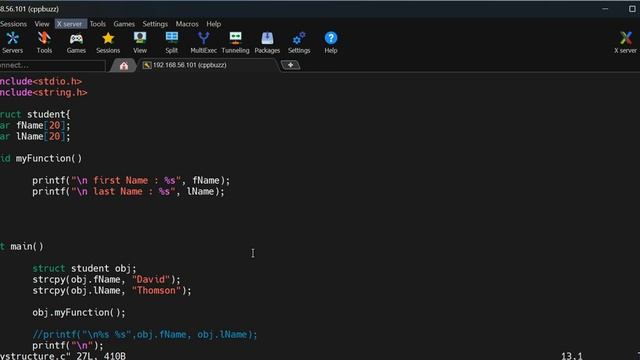Open the Settings menu
640x360 pixels.
click(155, 24)
